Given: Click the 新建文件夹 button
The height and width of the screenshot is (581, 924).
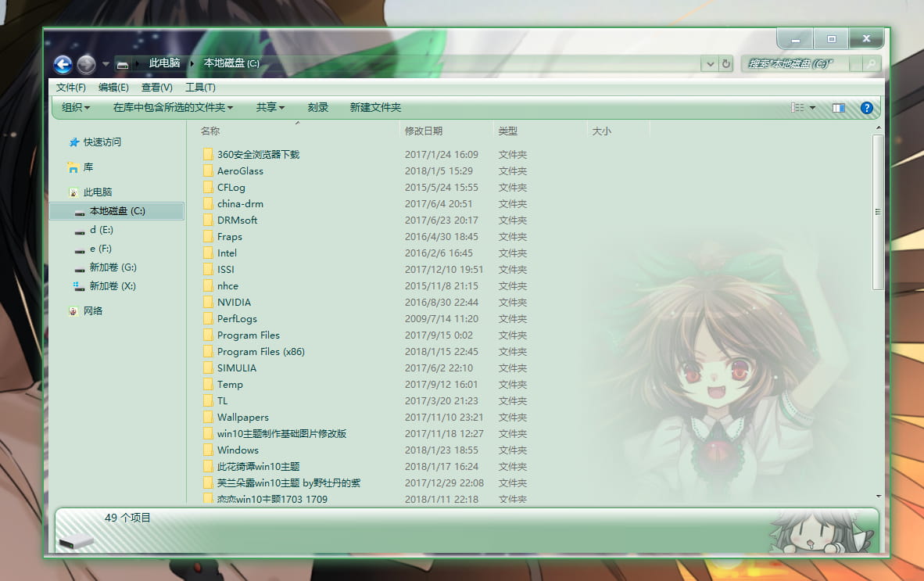Looking at the screenshot, I should 374,108.
